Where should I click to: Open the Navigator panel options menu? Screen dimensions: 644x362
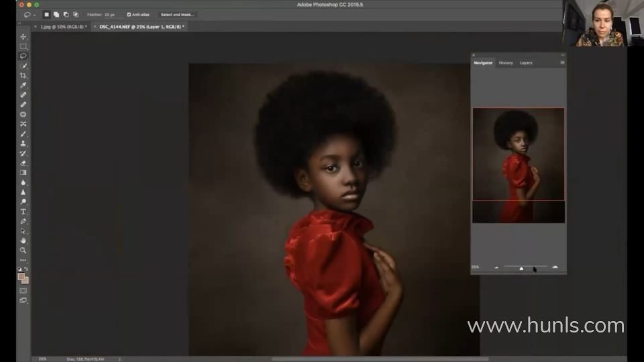pos(562,62)
